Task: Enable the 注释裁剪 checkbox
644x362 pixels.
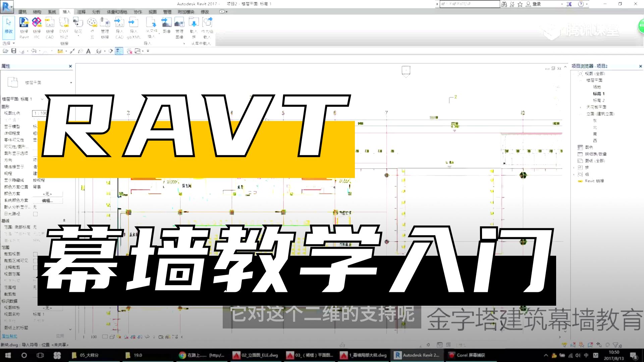Action: pos(35,267)
